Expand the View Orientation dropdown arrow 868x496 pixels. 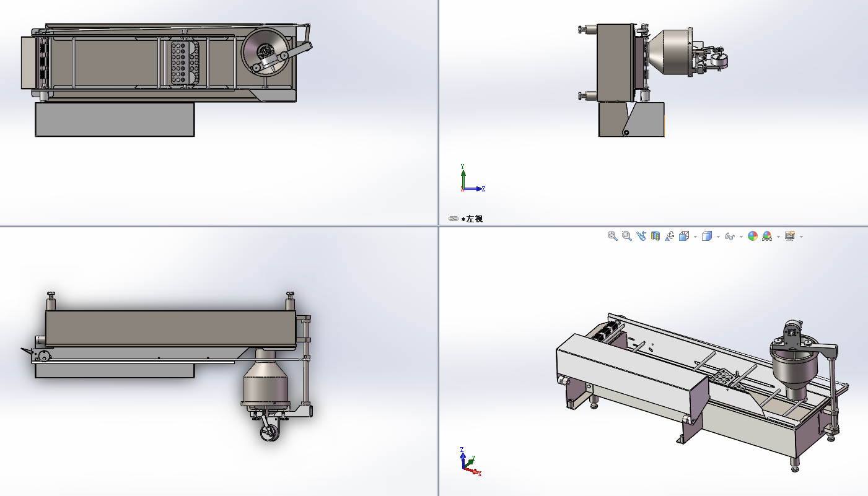click(695, 237)
